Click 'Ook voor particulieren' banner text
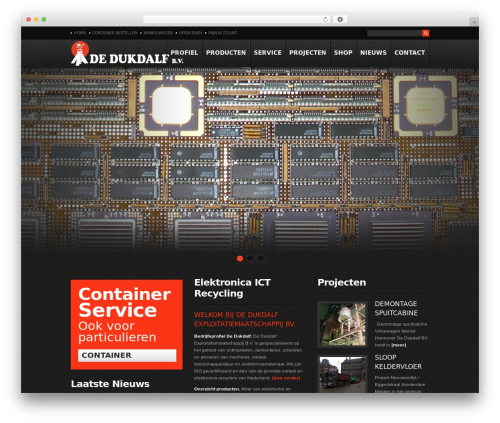 [x=117, y=331]
